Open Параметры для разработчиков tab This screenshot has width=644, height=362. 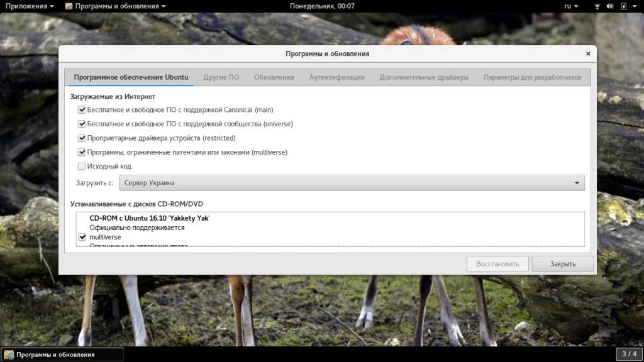pos(532,77)
